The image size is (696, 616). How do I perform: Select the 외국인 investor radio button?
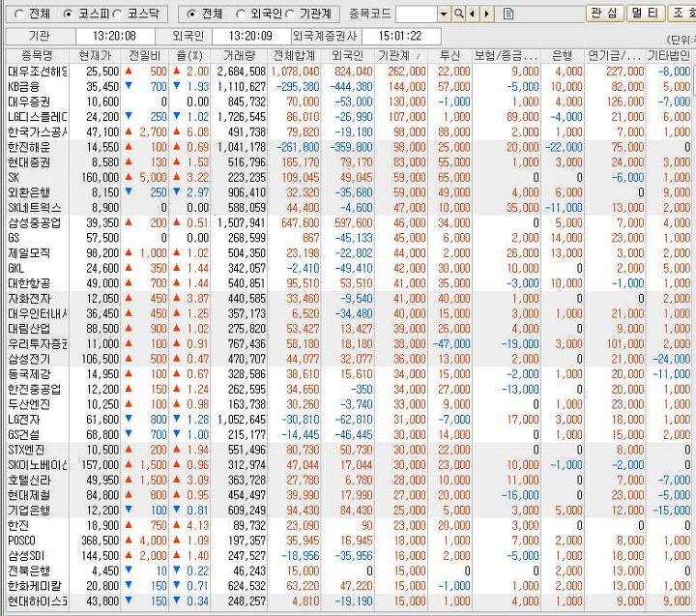coord(240,15)
